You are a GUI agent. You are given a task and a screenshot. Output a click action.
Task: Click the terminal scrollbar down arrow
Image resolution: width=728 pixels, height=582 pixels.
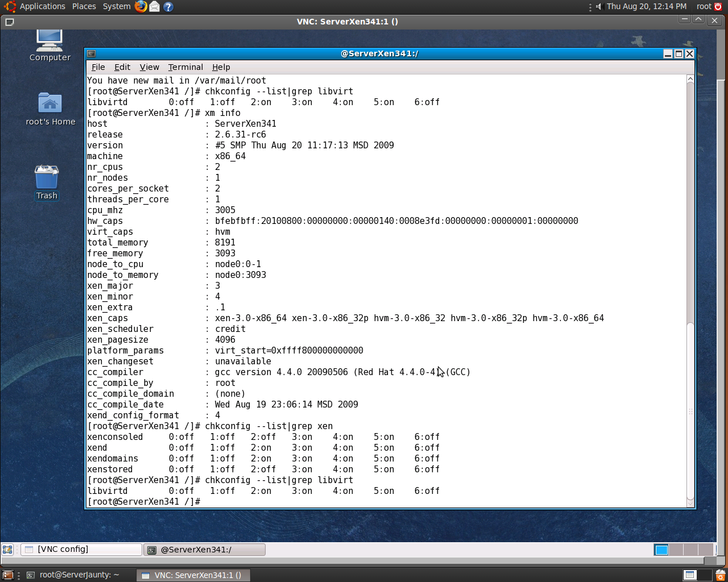pos(690,503)
